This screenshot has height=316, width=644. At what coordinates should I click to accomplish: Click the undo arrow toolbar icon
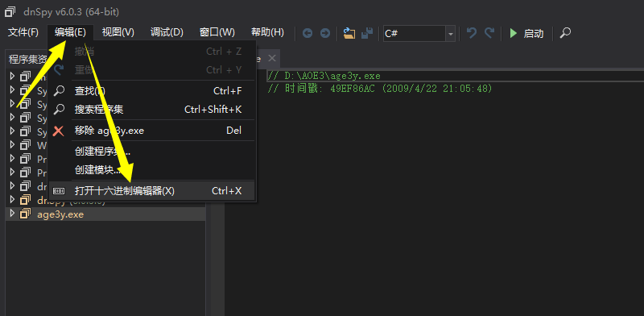coord(472,33)
